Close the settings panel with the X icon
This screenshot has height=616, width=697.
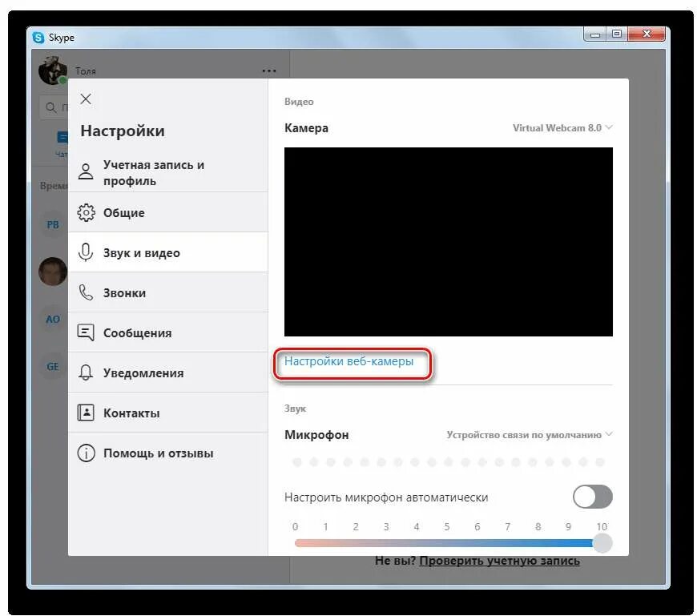click(x=86, y=99)
